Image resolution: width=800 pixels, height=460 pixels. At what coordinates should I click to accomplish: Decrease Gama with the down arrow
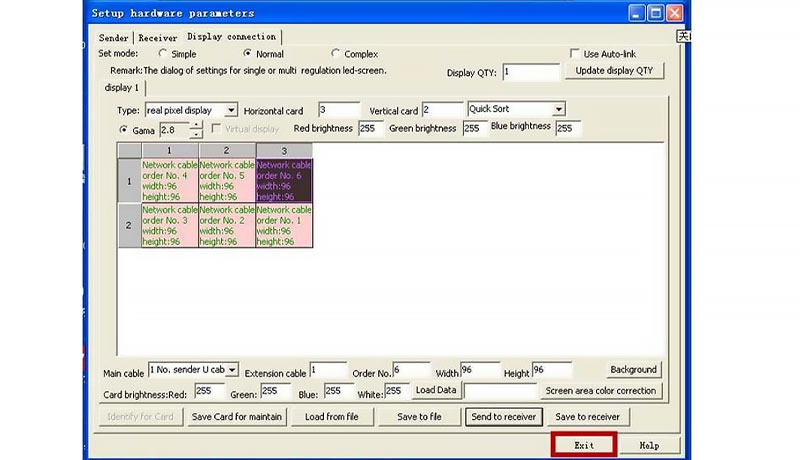click(x=196, y=134)
